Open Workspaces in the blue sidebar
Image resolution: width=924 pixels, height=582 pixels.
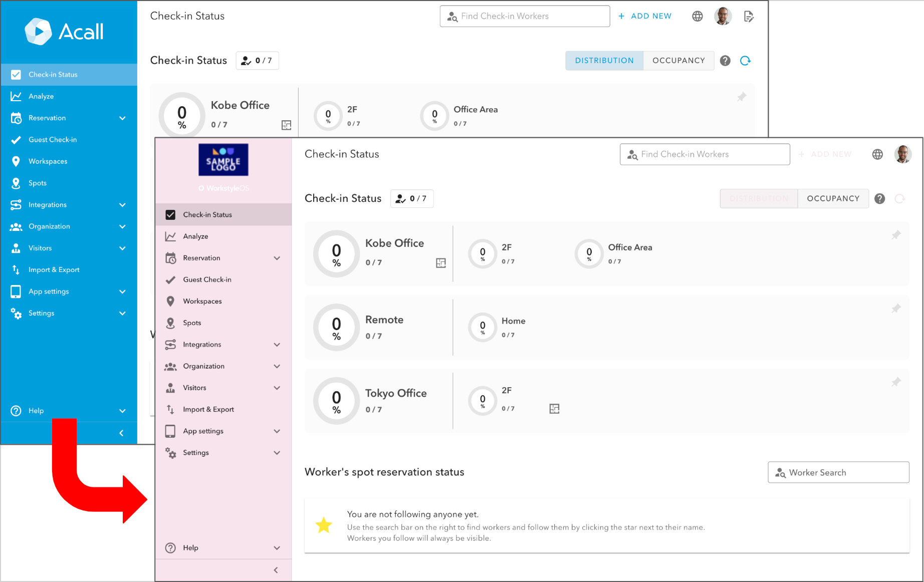click(x=48, y=161)
